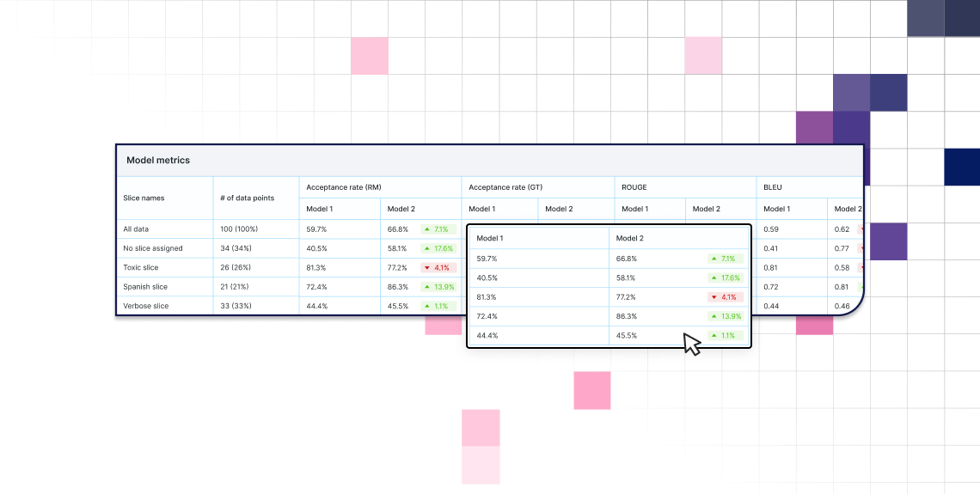Screen dimensions: 980x494
Task: Click the BLEU column group header
Action: (x=773, y=186)
